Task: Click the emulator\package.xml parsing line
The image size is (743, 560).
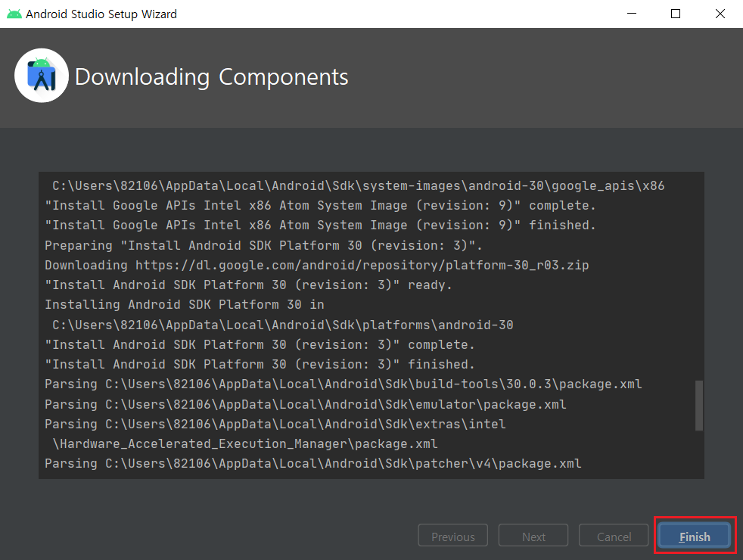Action: tap(305, 404)
